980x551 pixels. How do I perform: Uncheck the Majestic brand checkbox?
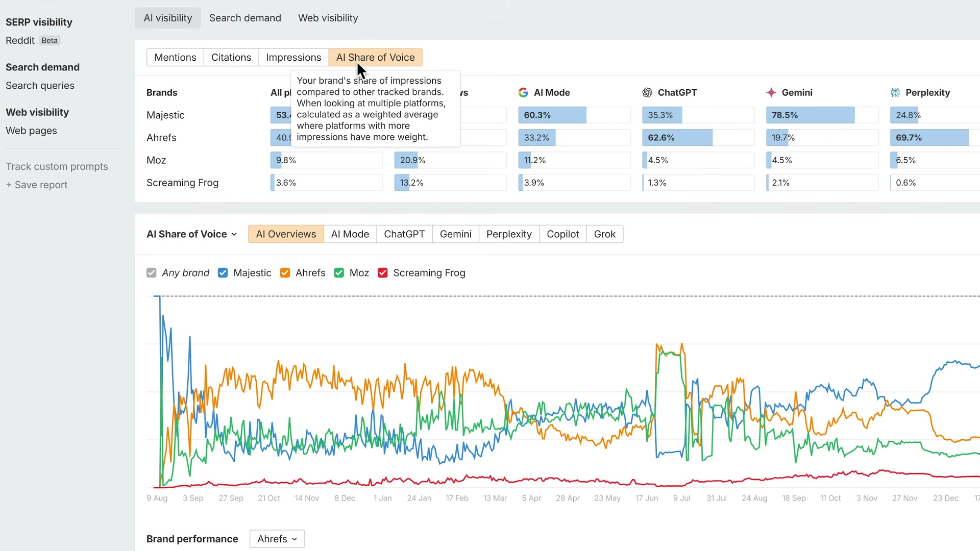(x=223, y=273)
